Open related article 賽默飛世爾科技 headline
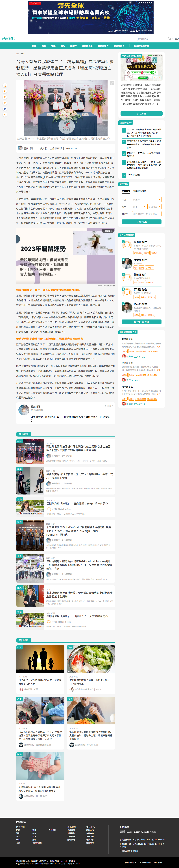 [78, 448]
